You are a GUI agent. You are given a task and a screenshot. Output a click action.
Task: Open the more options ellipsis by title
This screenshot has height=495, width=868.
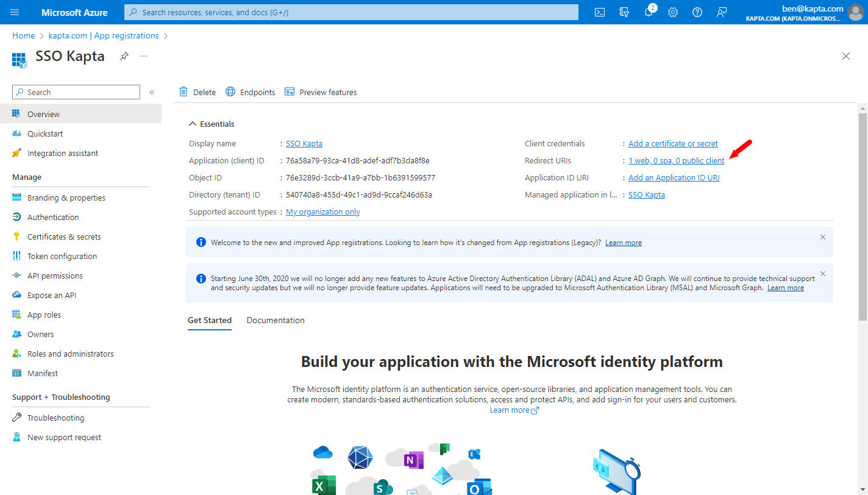point(144,56)
